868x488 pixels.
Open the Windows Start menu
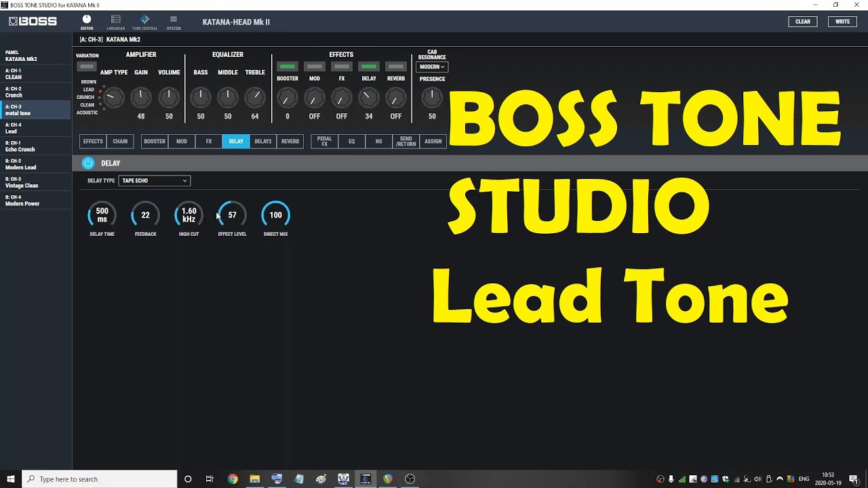(x=11, y=479)
